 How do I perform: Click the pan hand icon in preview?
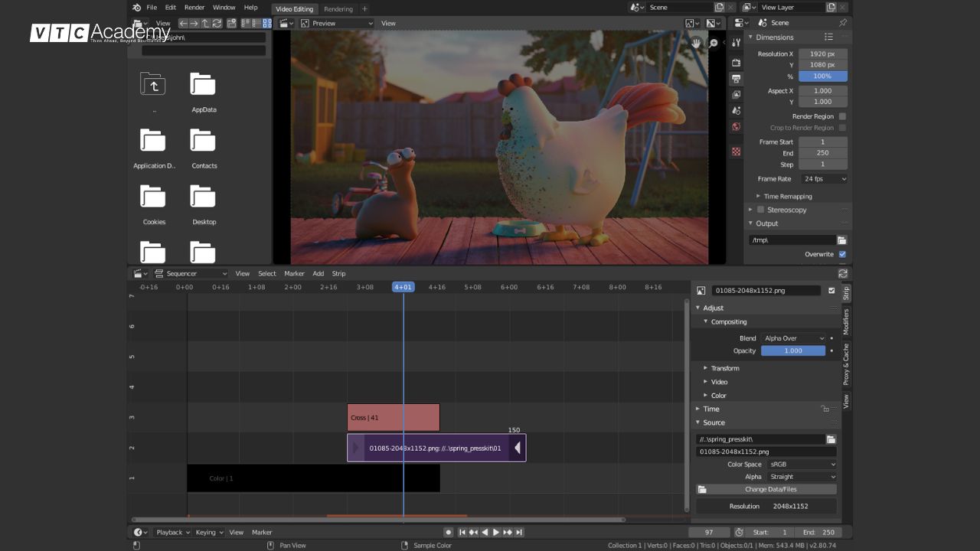click(x=696, y=43)
